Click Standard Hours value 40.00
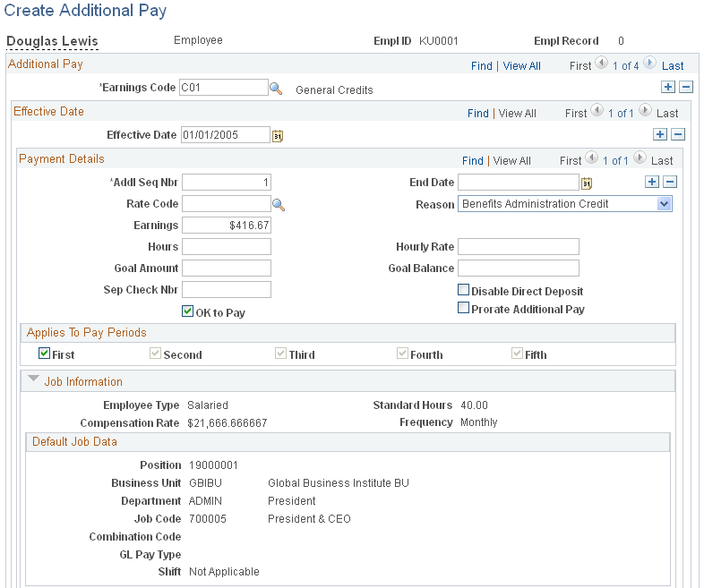Image resolution: width=704 pixels, height=588 pixels. tap(474, 405)
